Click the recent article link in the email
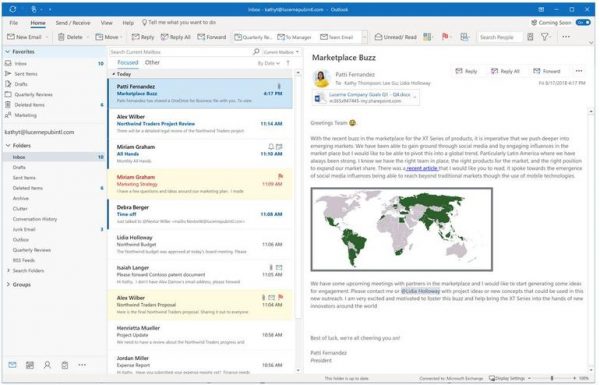This screenshot has height=385, width=600. click(x=422, y=168)
